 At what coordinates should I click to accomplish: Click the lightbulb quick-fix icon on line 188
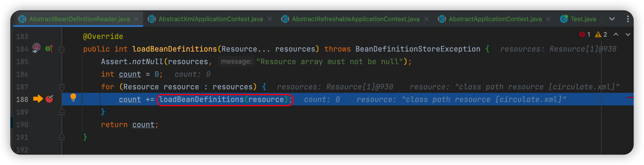tap(73, 97)
